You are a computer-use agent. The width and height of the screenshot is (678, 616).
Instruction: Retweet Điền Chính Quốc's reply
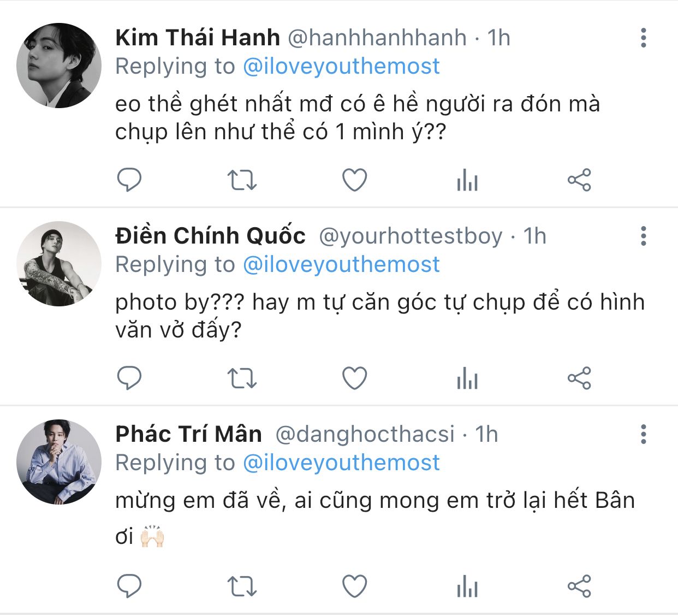coord(241,378)
